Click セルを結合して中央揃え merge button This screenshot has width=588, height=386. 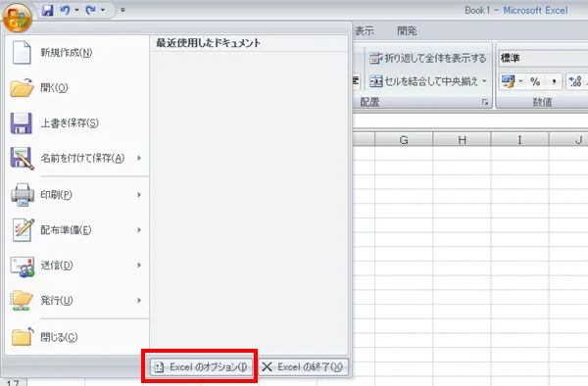(x=424, y=81)
